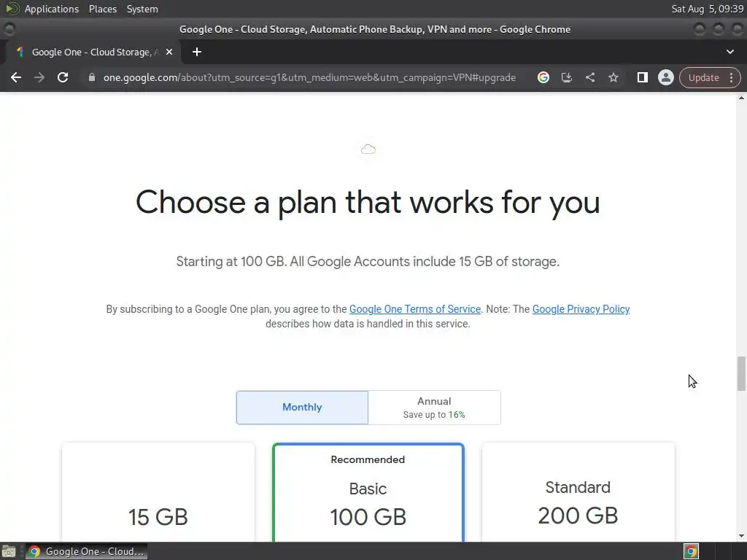The width and height of the screenshot is (747, 560).
Task: Click the desktop menu logo icon
Action: [12, 9]
